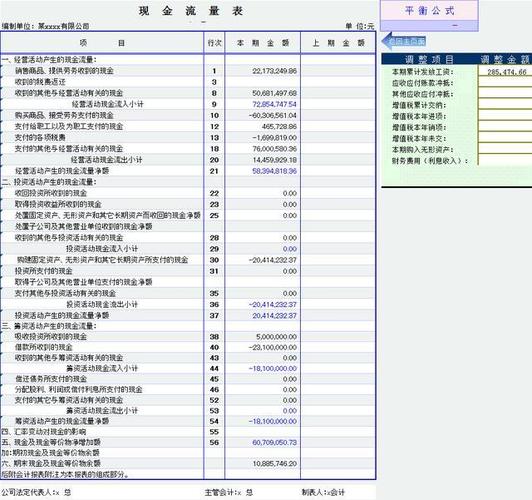Click the 一、经营活动产生的现金流量 section heading
The width and height of the screenshot is (532, 500).
pos(49,60)
